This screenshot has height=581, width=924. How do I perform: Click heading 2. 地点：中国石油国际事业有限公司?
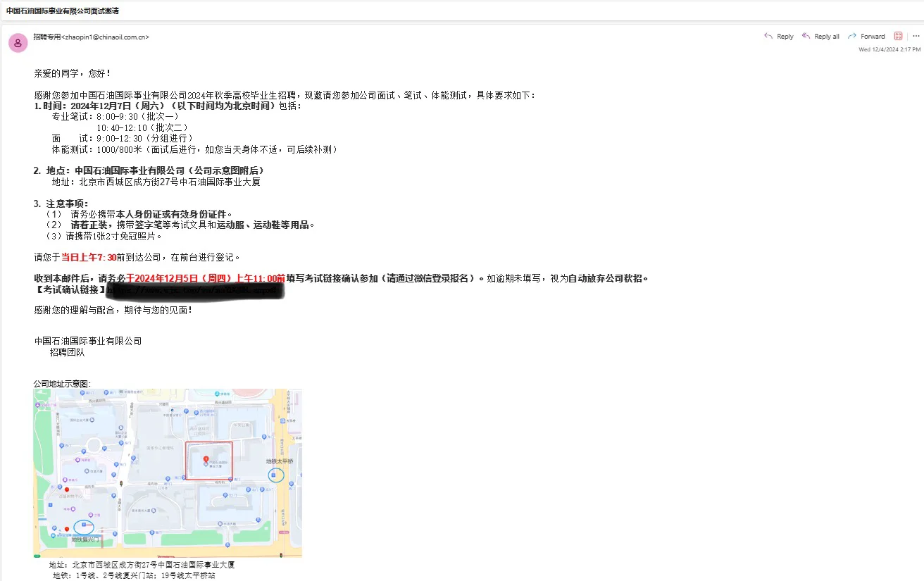click(109, 170)
